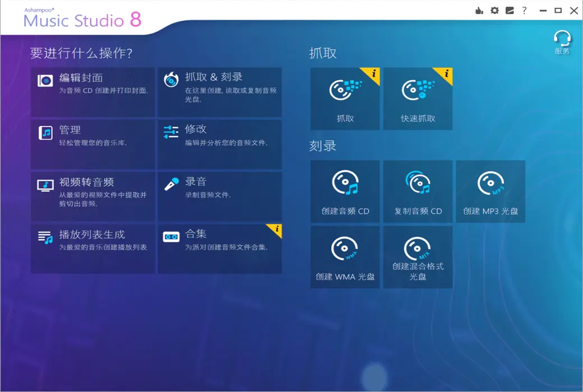
Task: Click the Music Studio 8 logo
Action: pyautogui.click(x=82, y=18)
